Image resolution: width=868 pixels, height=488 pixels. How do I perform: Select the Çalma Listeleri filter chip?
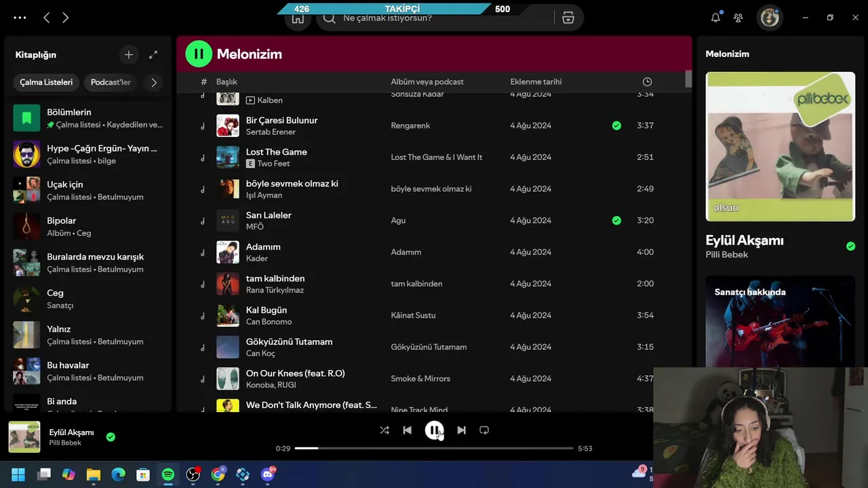[x=46, y=82]
